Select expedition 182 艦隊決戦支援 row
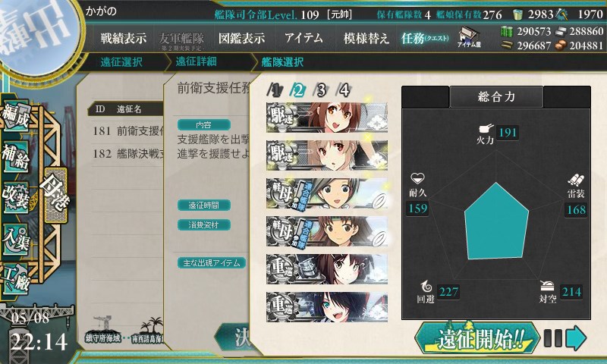The image size is (607, 364). coord(128,154)
